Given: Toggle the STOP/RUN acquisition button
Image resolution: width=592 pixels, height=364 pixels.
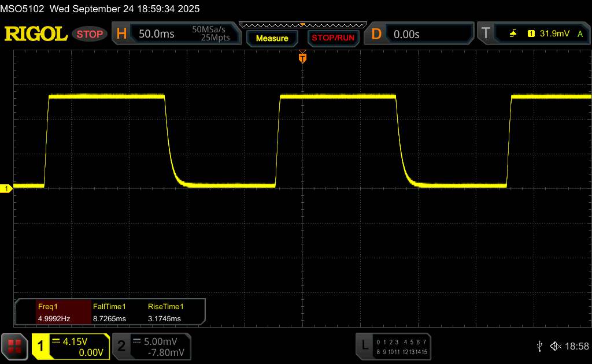Looking at the screenshot, I should tap(332, 38).
